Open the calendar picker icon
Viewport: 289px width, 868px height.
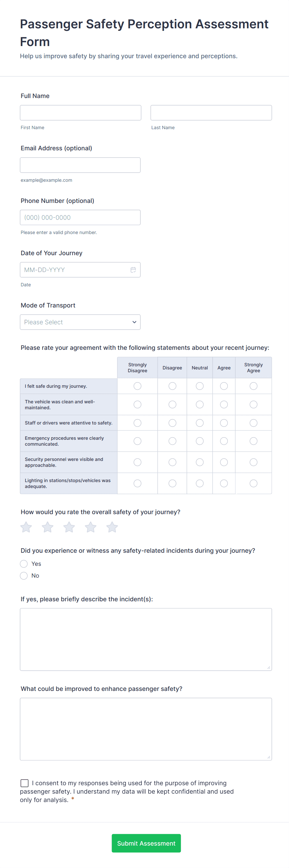click(x=133, y=270)
